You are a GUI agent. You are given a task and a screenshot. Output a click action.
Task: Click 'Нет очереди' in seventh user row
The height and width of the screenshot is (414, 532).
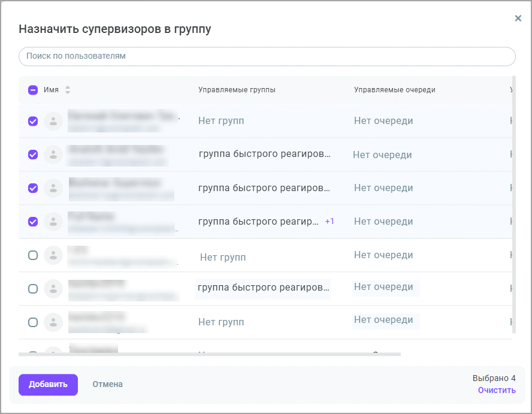(x=383, y=320)
